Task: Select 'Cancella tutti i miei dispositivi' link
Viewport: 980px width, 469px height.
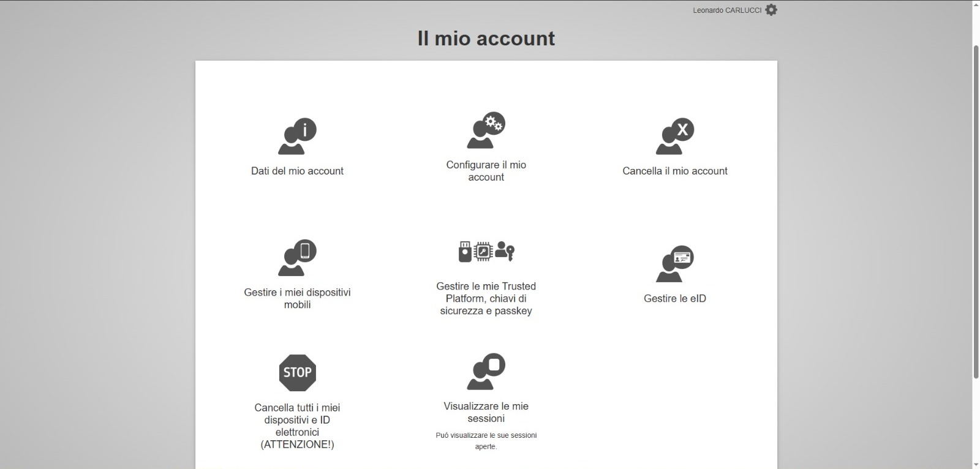Action: coord(297,426)
